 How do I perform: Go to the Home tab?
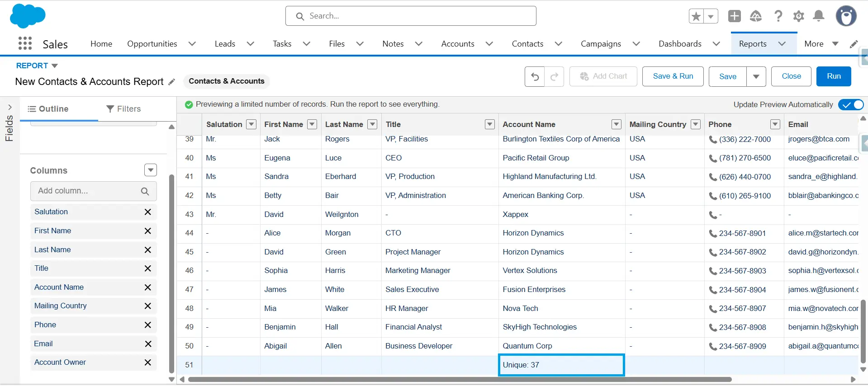coord(101,44)
